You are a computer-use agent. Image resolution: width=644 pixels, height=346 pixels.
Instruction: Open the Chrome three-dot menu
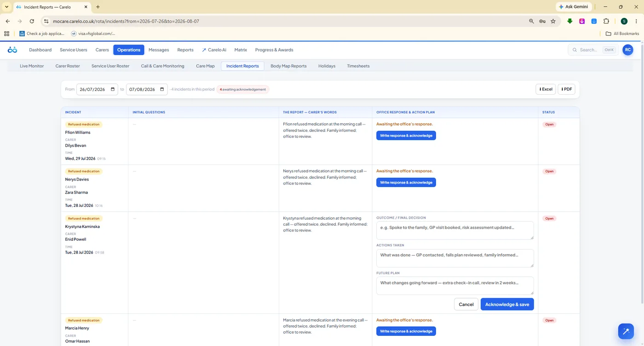click(x=637, y=21)
